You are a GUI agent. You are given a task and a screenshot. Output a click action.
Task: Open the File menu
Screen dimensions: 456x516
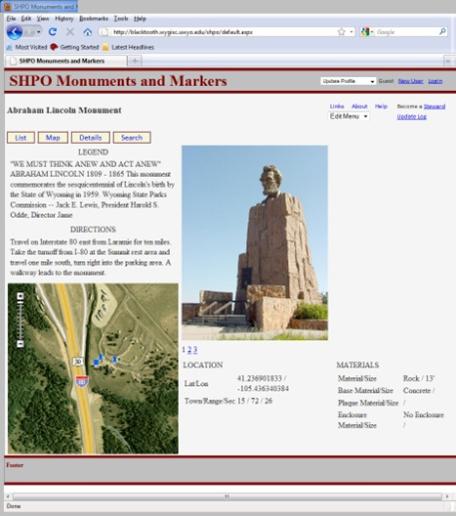[x=11, y=19]
